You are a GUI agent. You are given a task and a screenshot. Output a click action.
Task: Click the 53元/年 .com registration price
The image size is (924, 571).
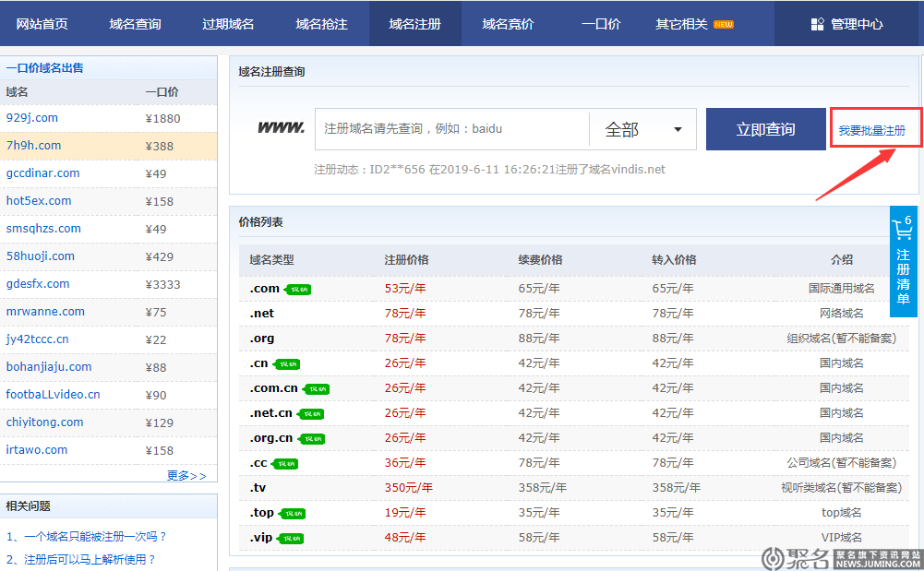point(405,289)
